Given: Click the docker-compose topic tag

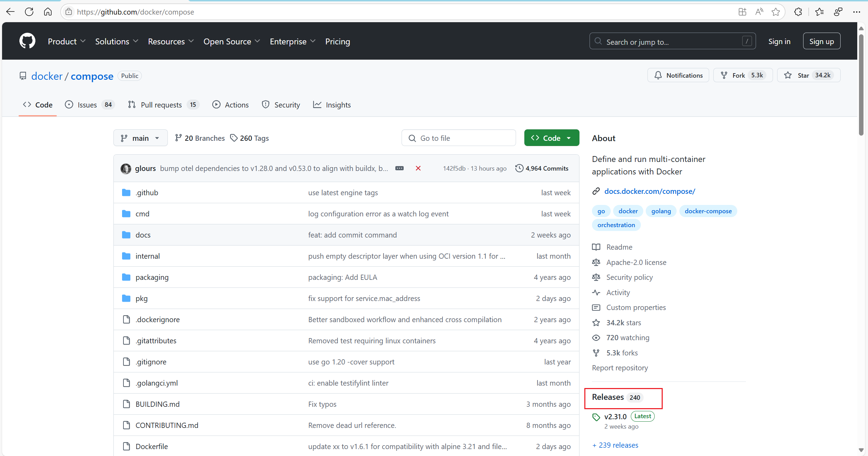Looking at the screenshot, I should pos(708,211).
